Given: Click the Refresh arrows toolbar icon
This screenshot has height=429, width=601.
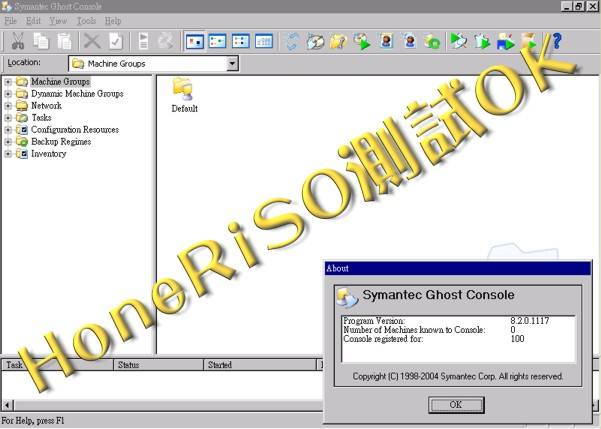Looking at the screenshot, I should 293,41.
